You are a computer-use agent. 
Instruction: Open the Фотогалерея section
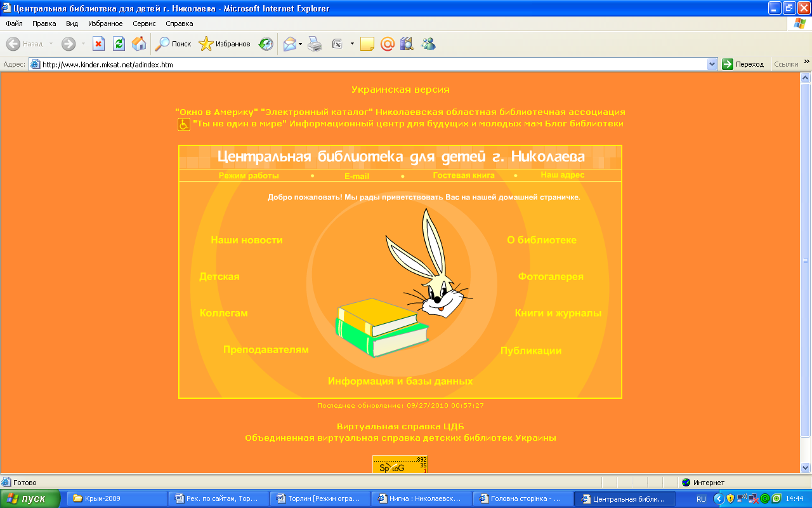[x=551, y=277]
